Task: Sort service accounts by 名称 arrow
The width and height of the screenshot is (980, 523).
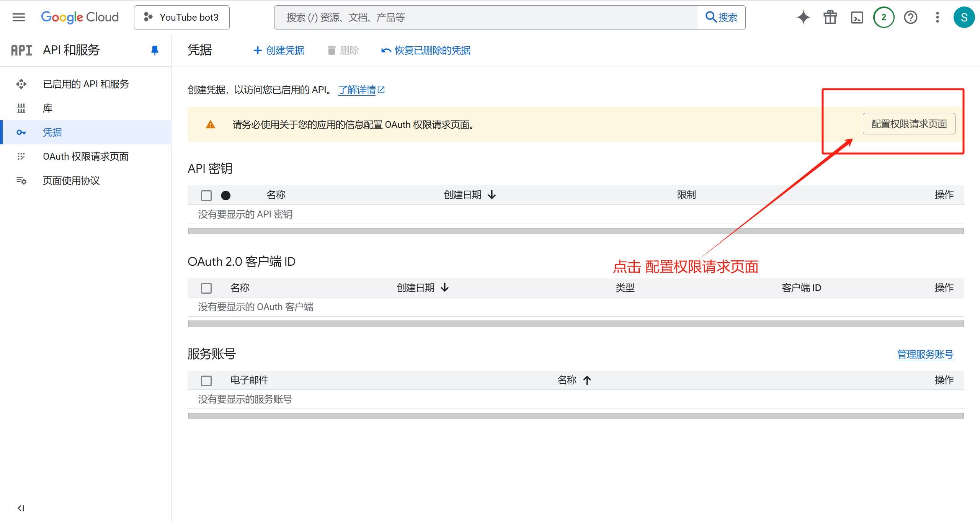Action: 587,380
